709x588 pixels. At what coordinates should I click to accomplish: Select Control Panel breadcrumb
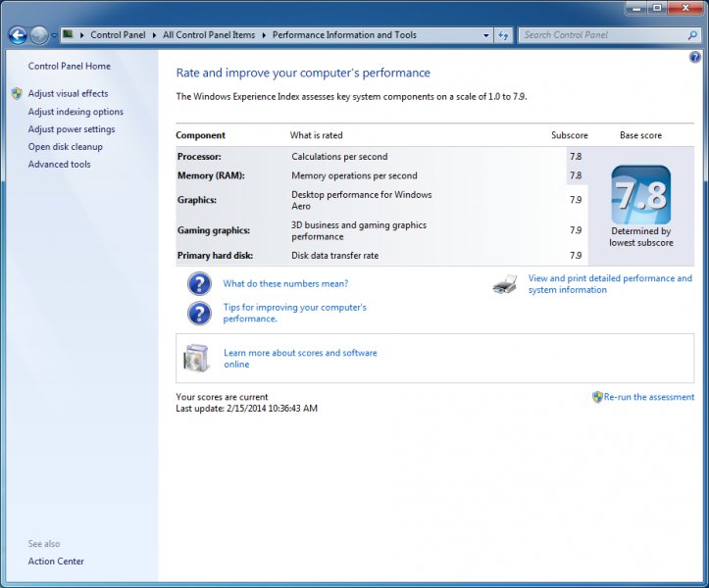point(118,35)
